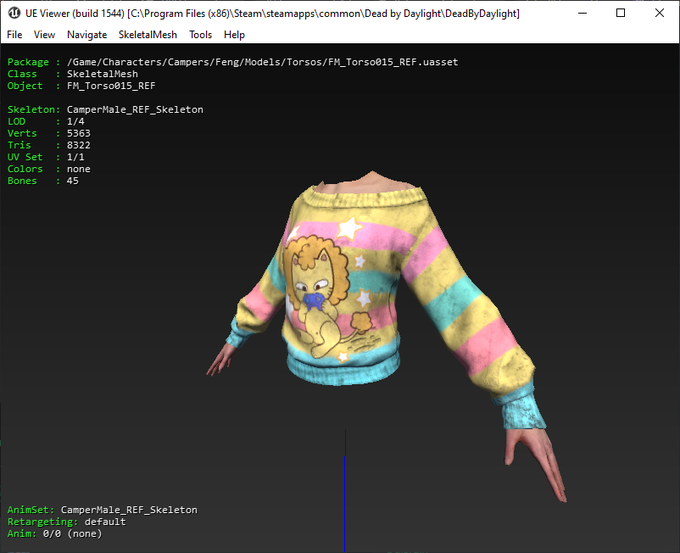Close the UE Viewer window
This screenshot has width=680, height=553.
pyautogui.click(x=659, y=13)
